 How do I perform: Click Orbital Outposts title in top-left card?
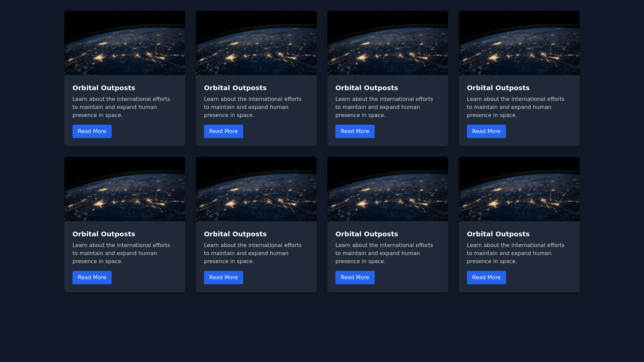104,88
